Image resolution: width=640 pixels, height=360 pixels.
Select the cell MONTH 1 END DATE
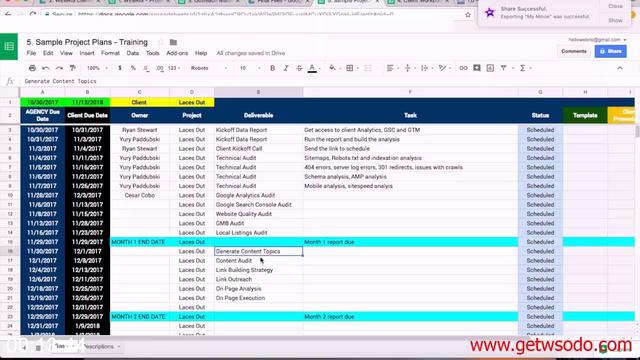click(140, 242)
